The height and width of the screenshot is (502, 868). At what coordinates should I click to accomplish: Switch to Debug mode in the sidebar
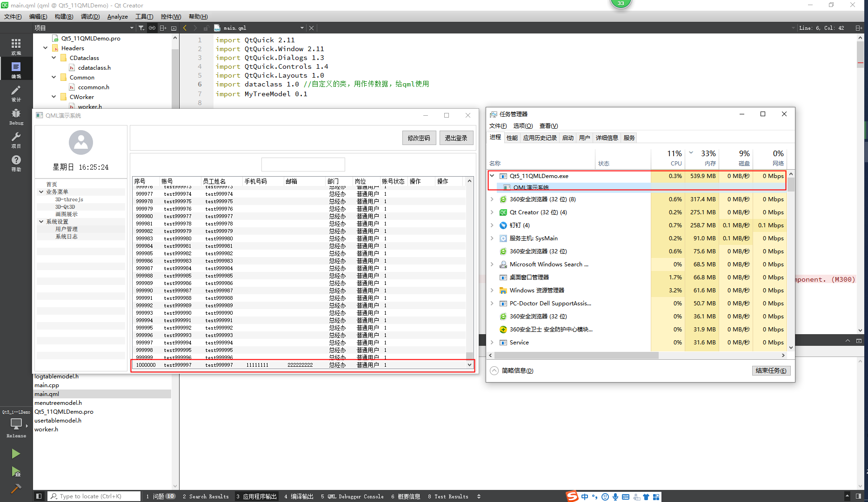[x=16, y=115]
